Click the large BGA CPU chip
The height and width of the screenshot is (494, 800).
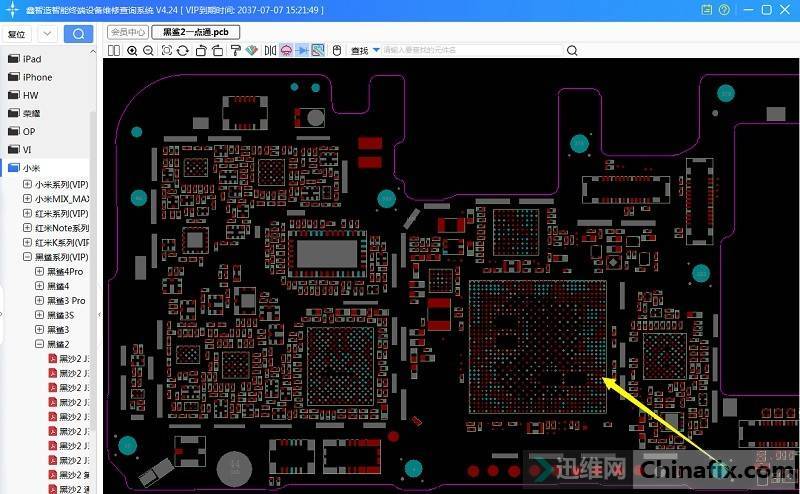point(538,347)
